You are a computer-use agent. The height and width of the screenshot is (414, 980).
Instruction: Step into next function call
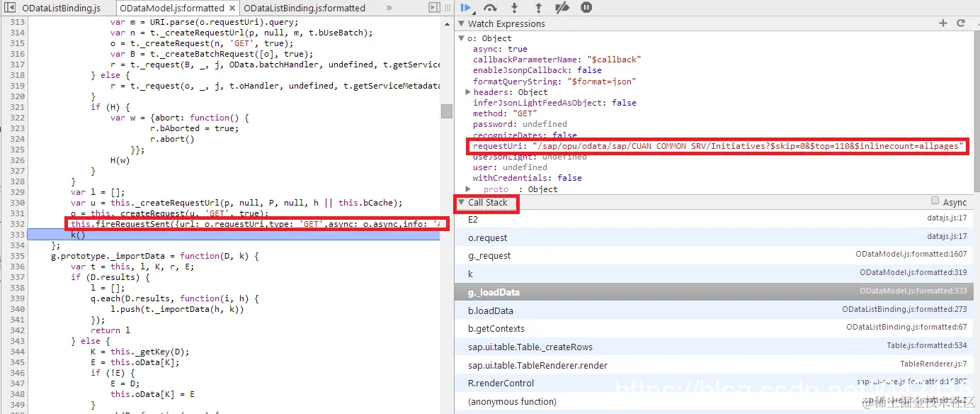click(x=514, y=8)
